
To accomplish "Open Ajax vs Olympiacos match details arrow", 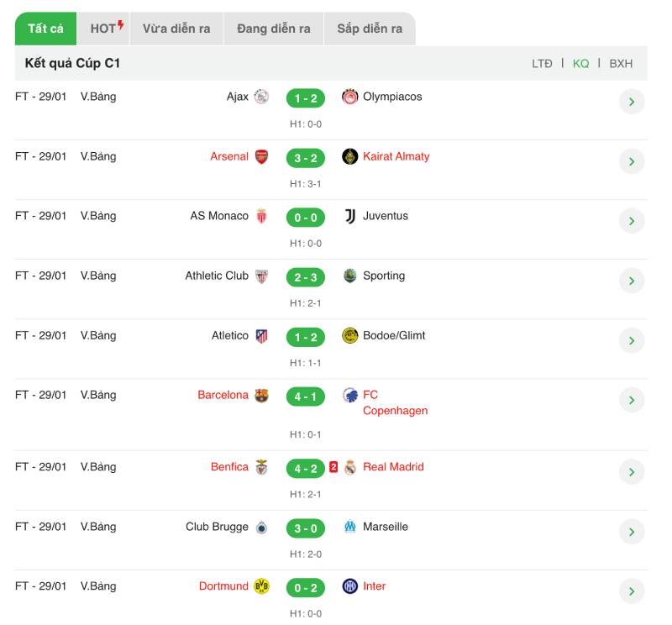I will [632, 102].
